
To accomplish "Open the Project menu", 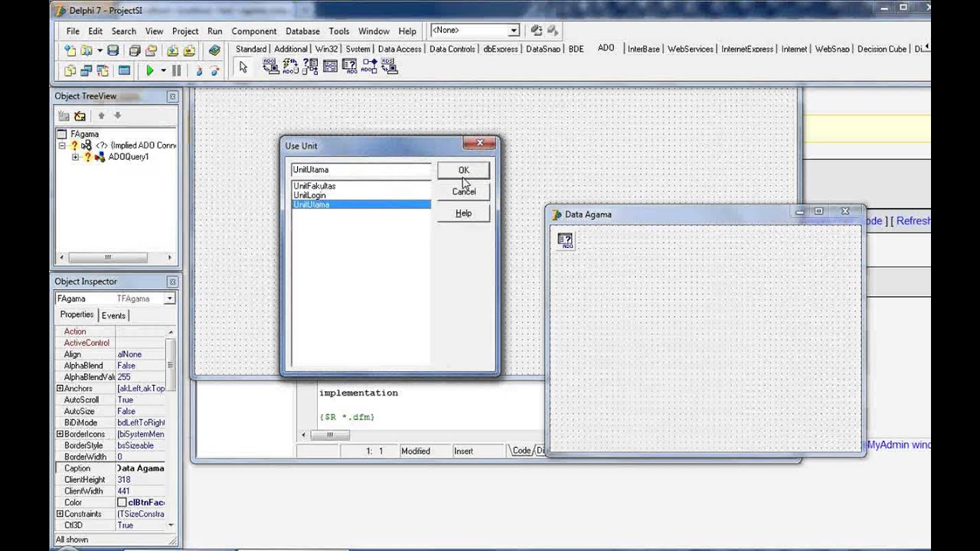I will coord(185,31).
